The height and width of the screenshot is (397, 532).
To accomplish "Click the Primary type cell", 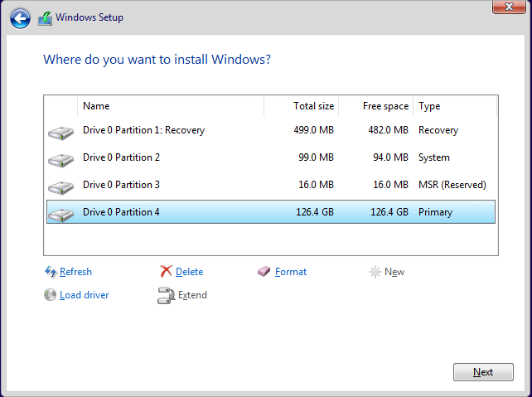I will coord(435,212).
